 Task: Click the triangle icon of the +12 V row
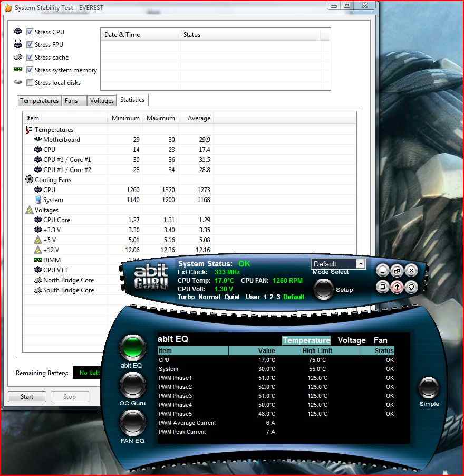tap(38, 250)
